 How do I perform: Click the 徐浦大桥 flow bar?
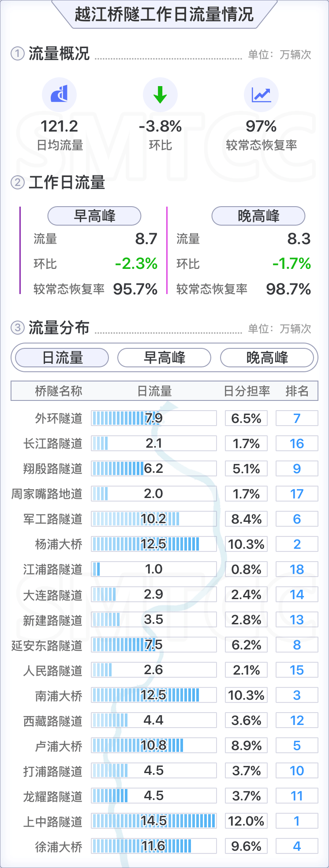click(154, 846)
